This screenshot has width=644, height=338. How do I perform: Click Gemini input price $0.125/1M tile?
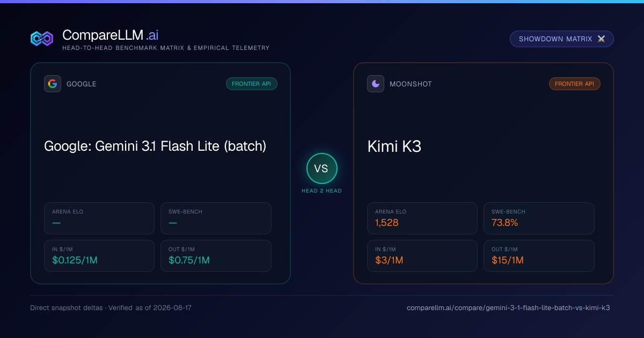tap(99, 256)
